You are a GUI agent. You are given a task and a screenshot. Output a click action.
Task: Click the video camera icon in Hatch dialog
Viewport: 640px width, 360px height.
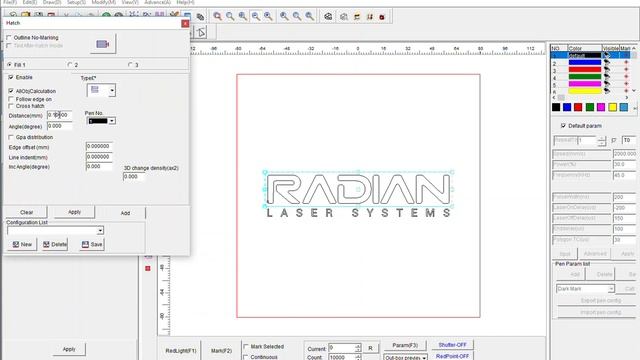pos(102,44)
